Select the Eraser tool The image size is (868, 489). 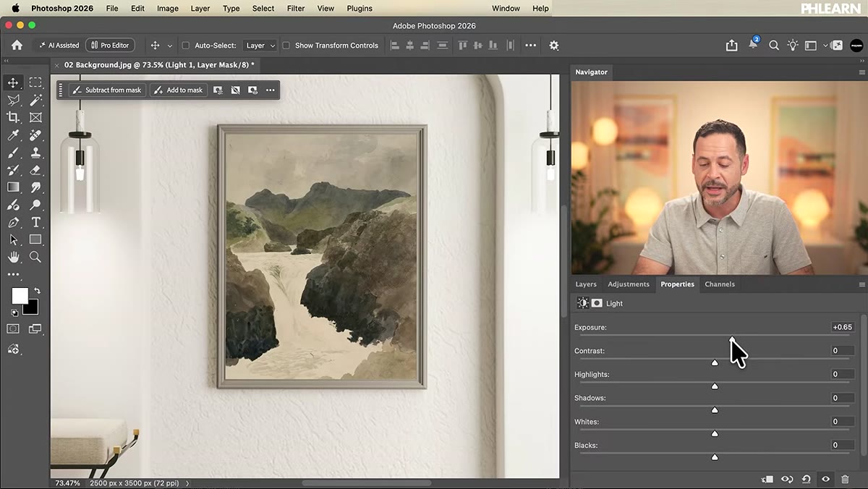pyautogui.click(x=35, y=170)
